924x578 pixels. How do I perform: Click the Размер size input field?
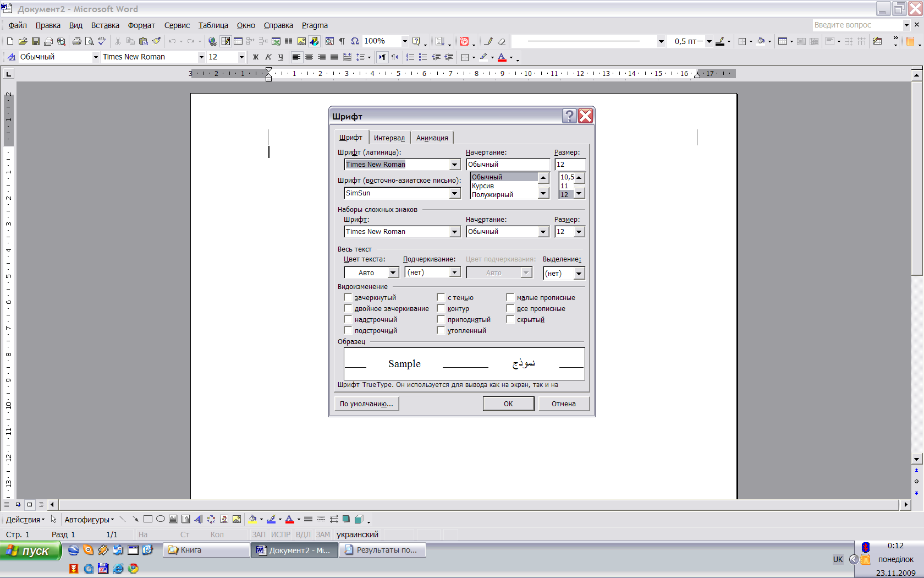pyautogui.click(x=570, y=165)
